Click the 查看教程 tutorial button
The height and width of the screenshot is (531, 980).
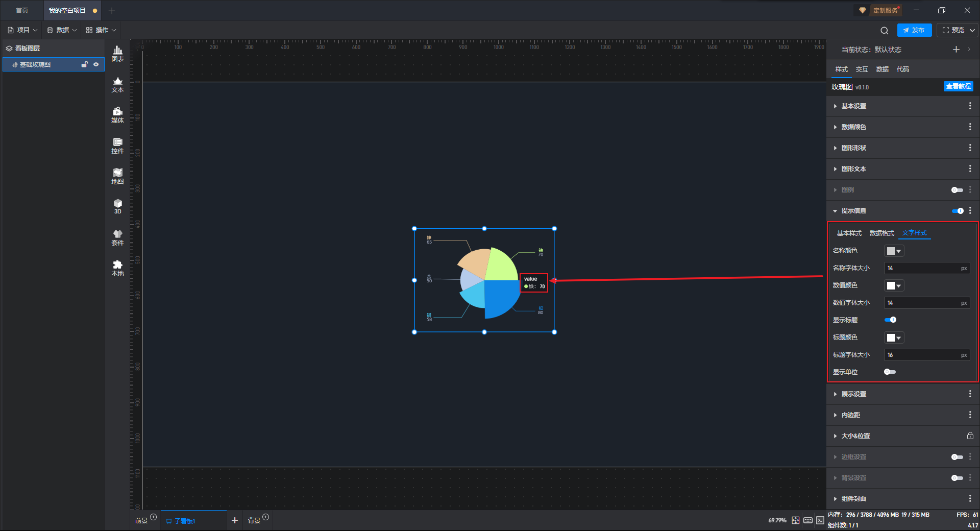tap(958, 86)
